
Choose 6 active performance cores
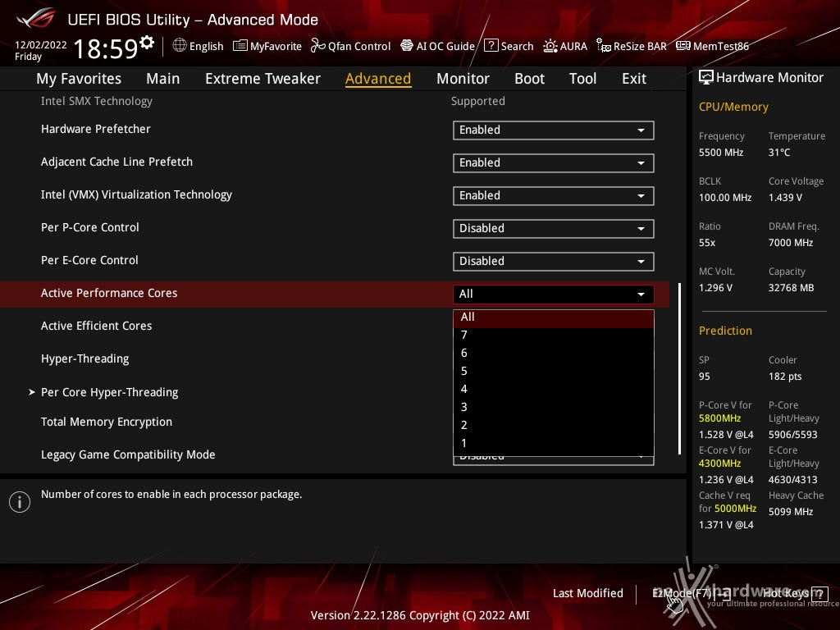[554, 353]
